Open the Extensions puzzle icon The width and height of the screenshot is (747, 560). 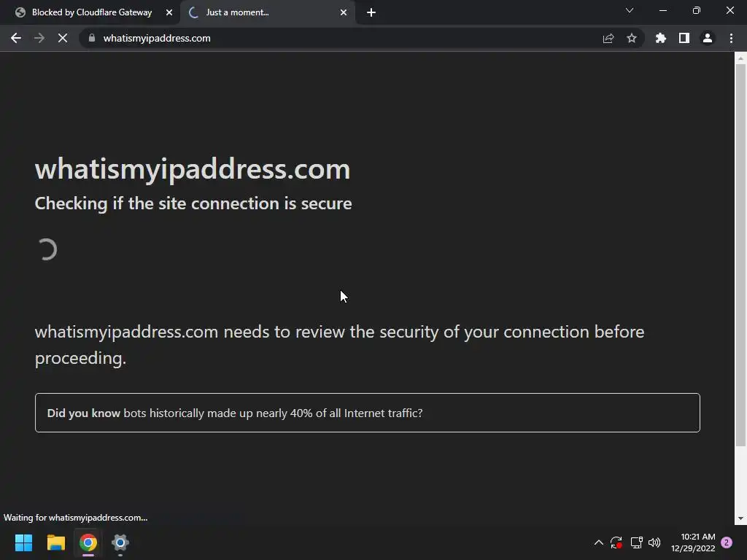click(x=660, y=38)
